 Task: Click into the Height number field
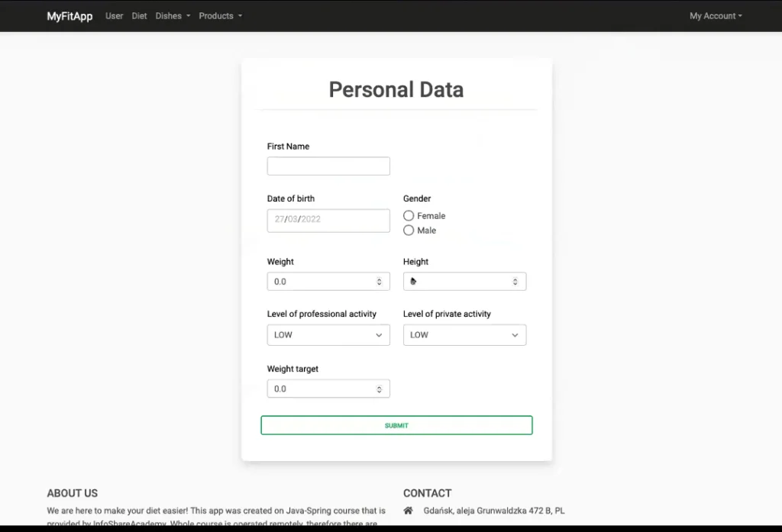click(x=464, y=281)
